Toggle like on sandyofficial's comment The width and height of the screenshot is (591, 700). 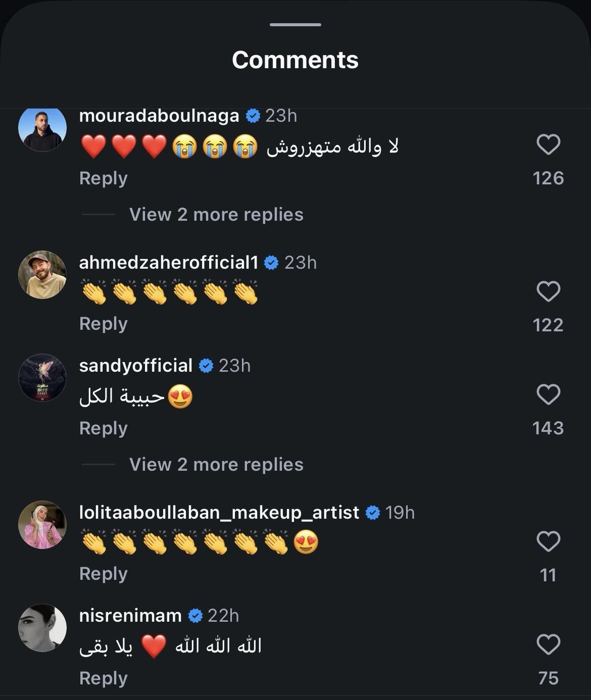coord(550,395)
